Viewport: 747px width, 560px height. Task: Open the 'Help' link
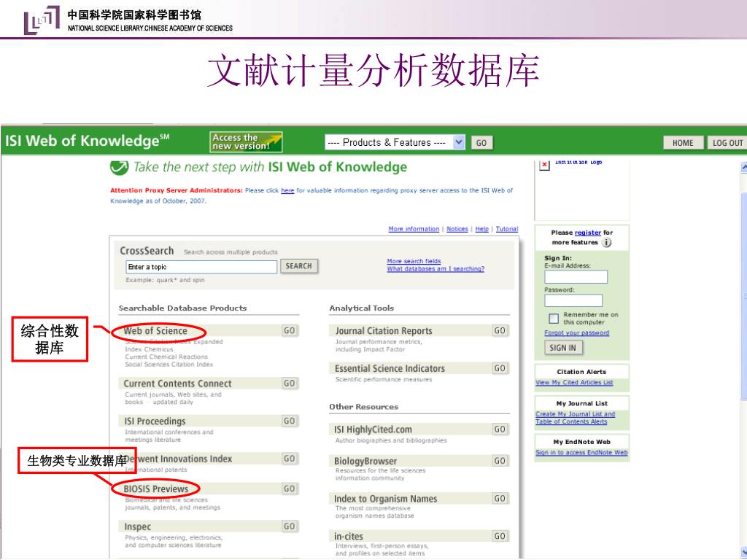click(x=481, y=229)
